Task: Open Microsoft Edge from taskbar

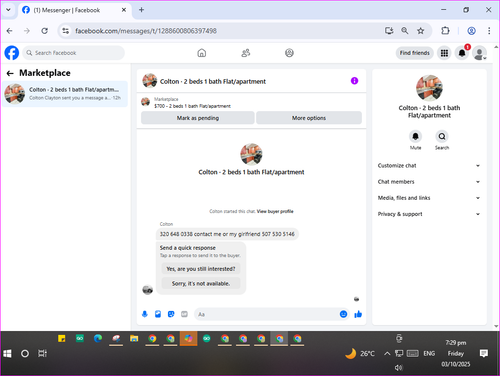Action: pos(98,339)
